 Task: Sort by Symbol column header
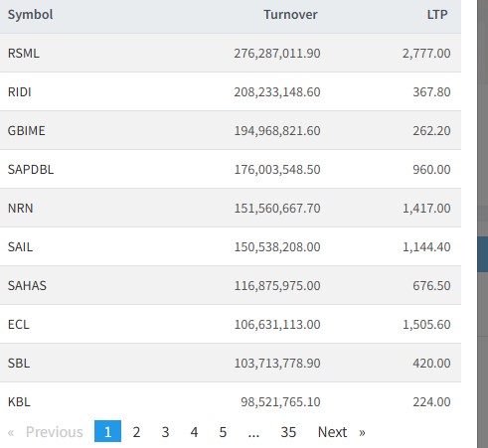(31, 15)
